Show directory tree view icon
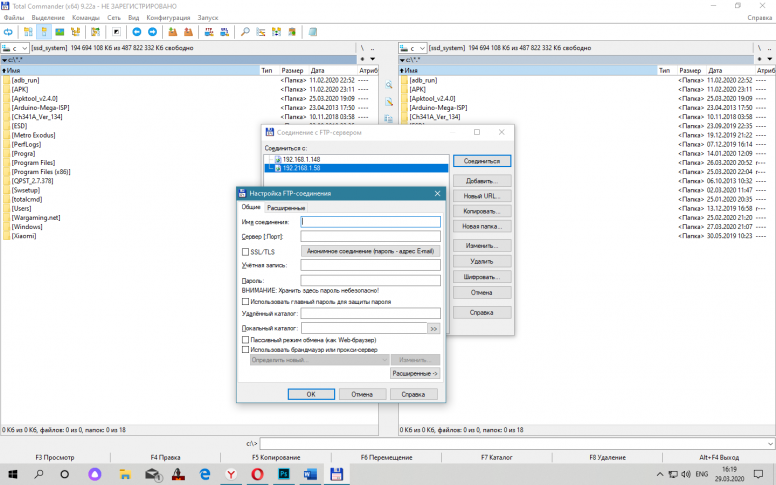 point(76,32)
